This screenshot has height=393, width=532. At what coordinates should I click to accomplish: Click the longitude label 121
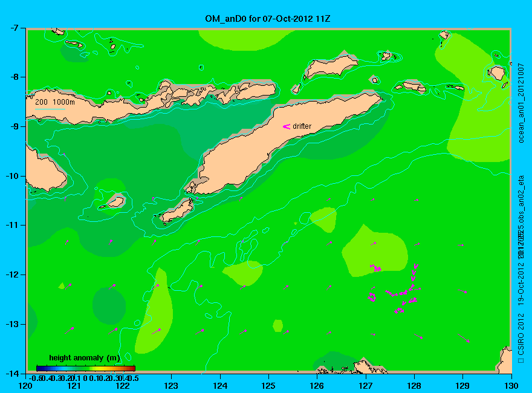[x=74, y=386]
